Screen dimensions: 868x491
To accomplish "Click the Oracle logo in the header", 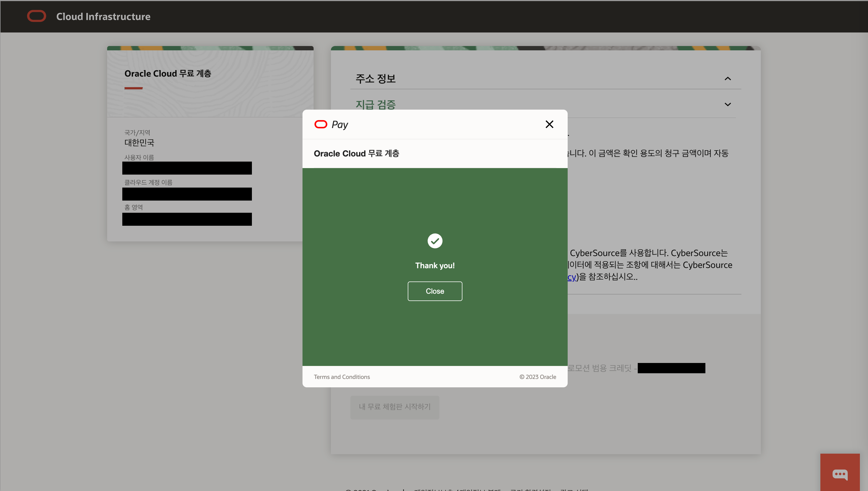I will [x=37, y=16].
